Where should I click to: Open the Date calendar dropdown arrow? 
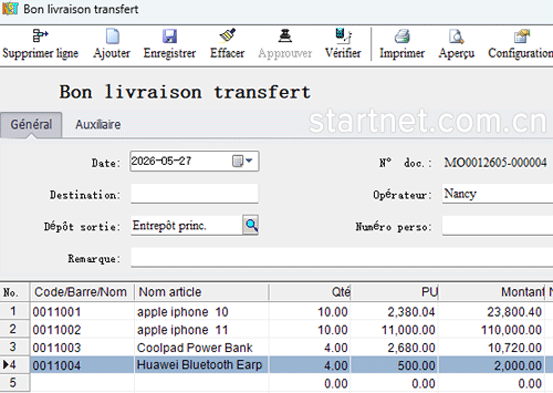point(249,161)
